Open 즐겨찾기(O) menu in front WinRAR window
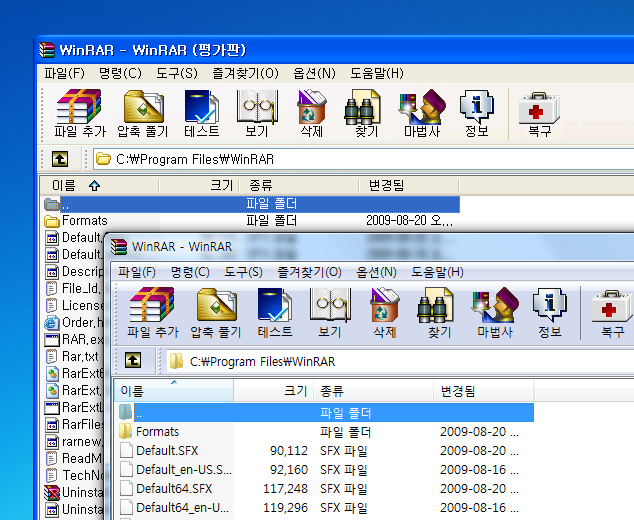The image size is (634, 520). point(309,272)
